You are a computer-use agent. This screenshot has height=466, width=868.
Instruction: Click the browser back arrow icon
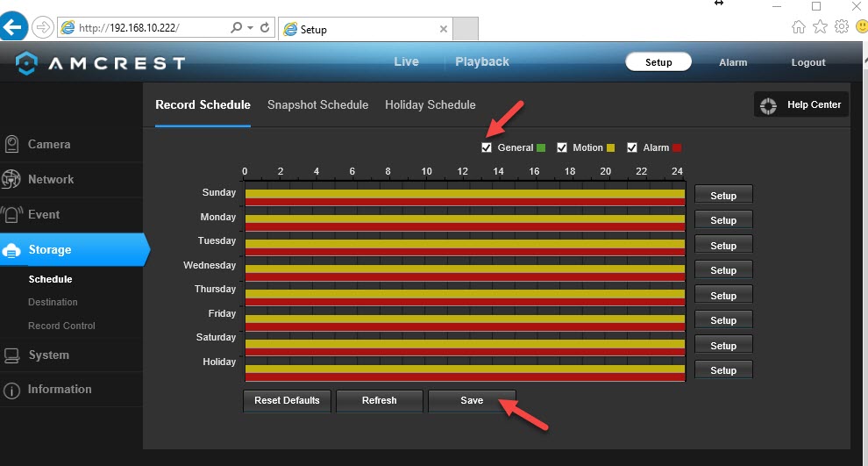tap(13, 25)
